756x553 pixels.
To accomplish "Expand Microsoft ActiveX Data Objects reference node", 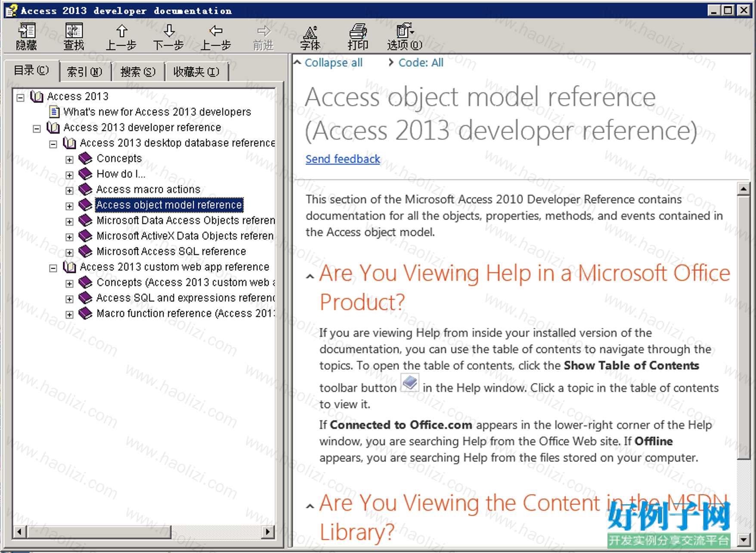I will tap(69, 237).
